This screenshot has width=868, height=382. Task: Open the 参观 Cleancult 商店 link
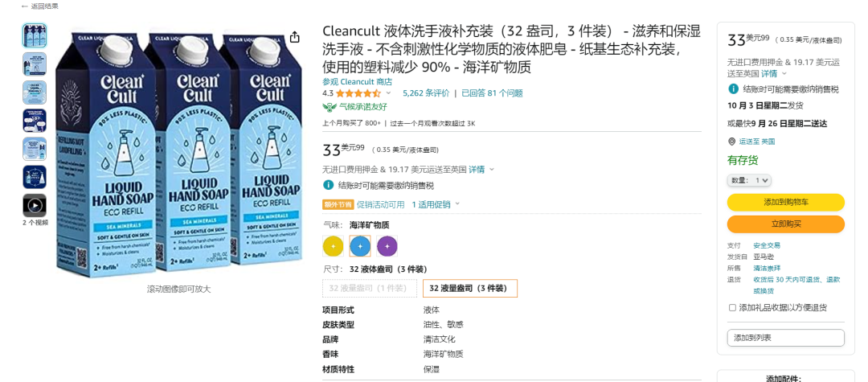click(x=358, y=81)
